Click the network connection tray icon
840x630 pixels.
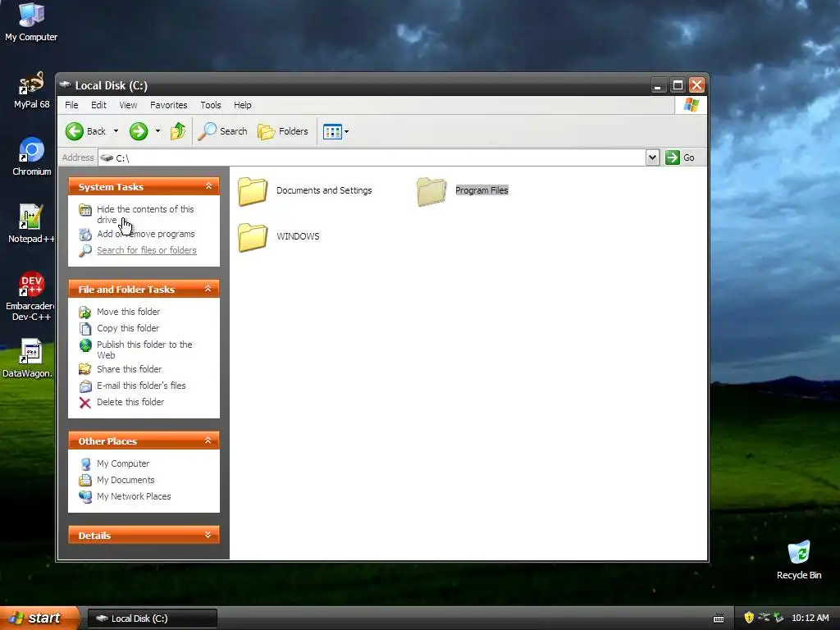(x=764, y=618)
